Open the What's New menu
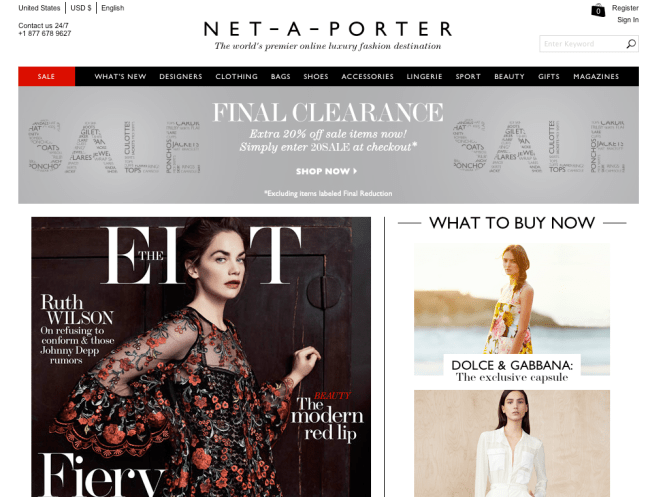 [120, 76]
